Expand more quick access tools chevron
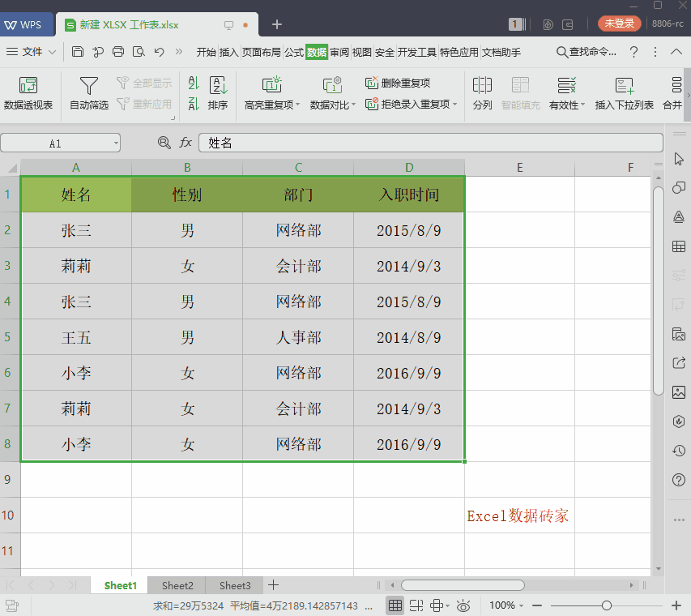Screen dimensions: 691x616 tap(179, 52)
